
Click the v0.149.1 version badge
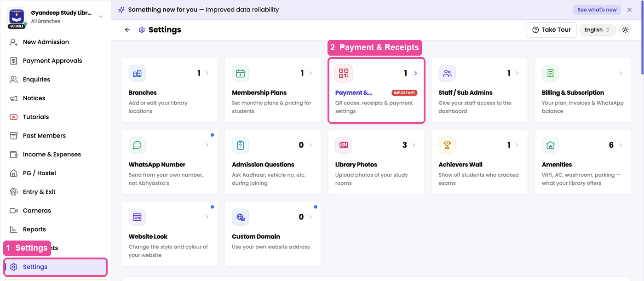click(17, 26)
